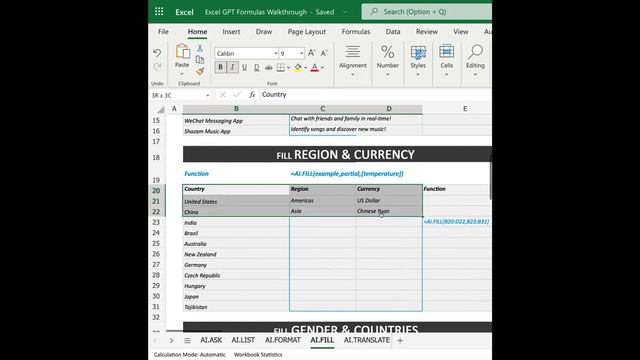Screen dimensions: 640x360
Task: Select the cell containing India
Action: click(236, 222)
